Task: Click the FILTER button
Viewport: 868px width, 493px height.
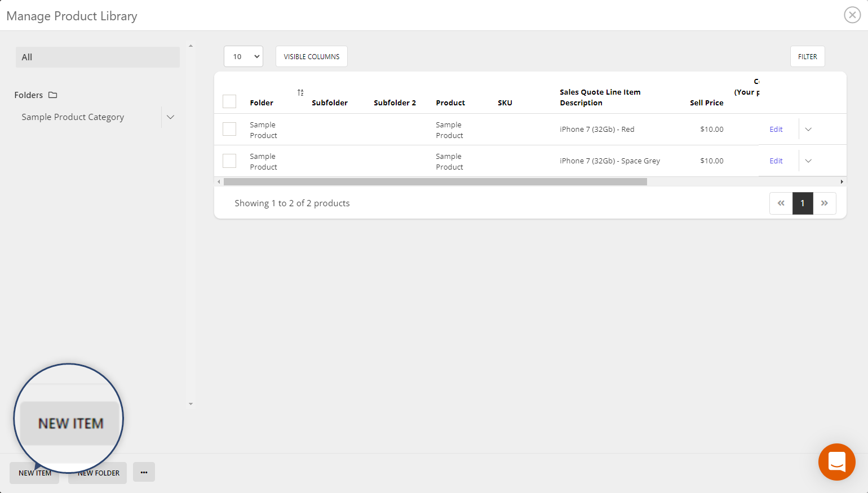Action: coord(807,56)
